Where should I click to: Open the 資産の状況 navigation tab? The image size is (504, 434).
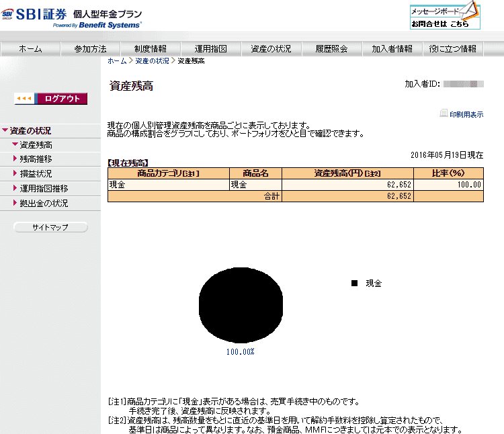tap(271, 49)
